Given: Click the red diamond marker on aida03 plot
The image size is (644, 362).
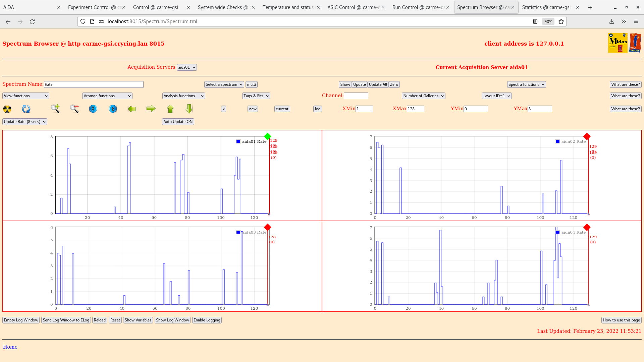Looking at the screenshot, I should 267,227.
